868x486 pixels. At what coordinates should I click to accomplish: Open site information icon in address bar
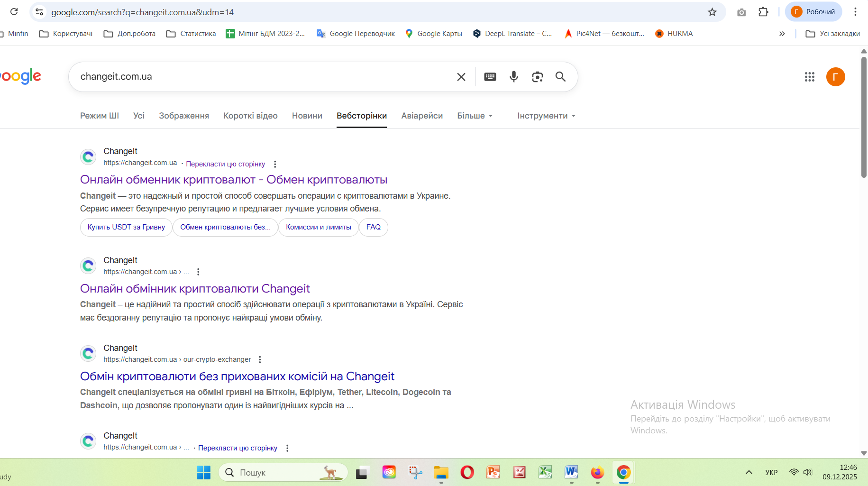coord(39,12)
